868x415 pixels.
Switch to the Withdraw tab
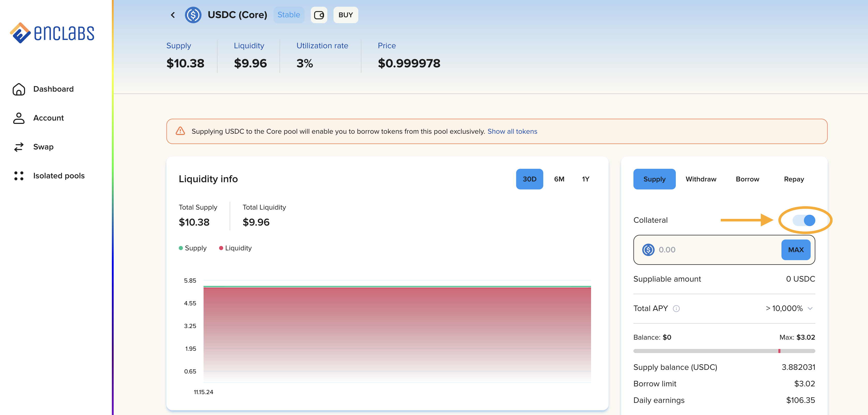pyautogui.click(x=701, y=179)
